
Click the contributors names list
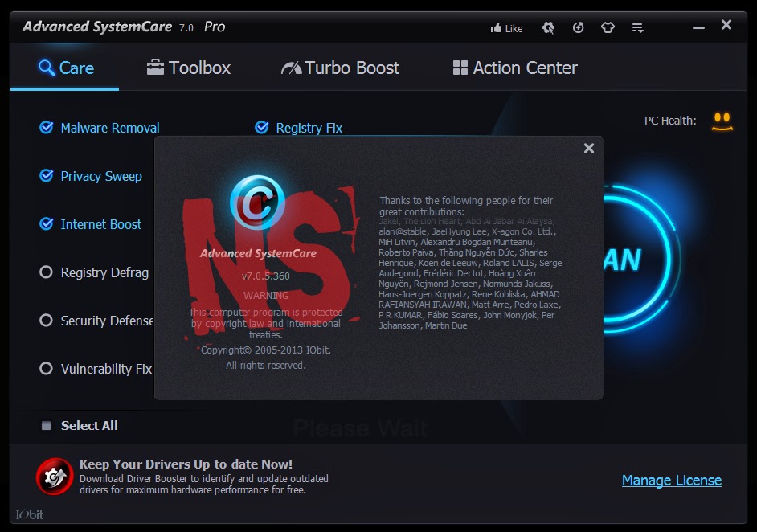pos(470,273)
